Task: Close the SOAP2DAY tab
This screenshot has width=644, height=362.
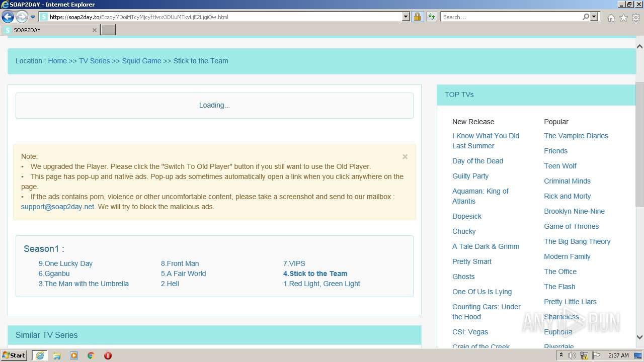Action: point(95,30)
